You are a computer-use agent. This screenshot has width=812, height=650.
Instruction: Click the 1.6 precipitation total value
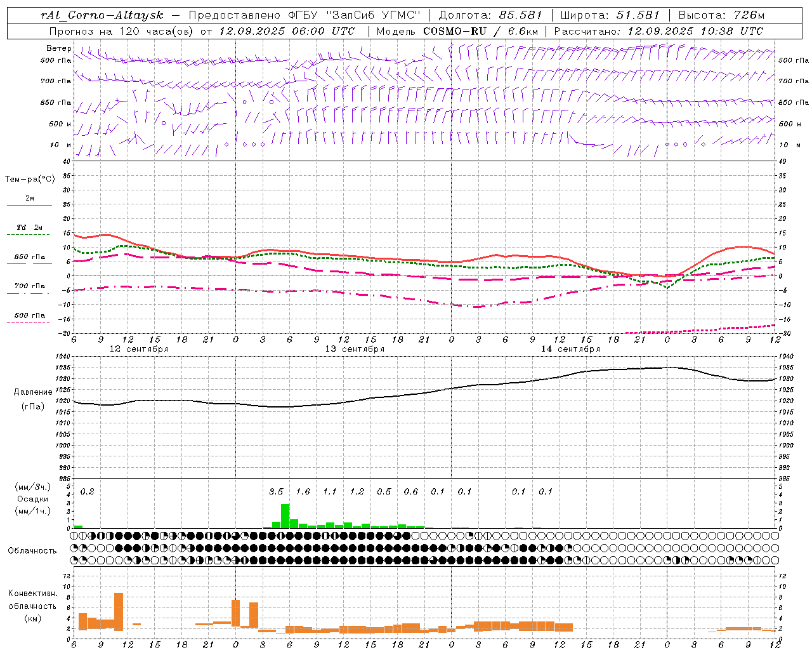(x=303, y=492)
